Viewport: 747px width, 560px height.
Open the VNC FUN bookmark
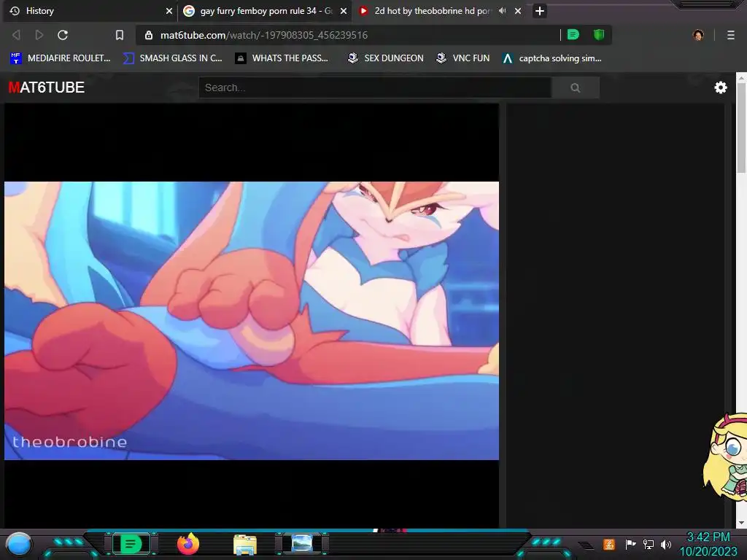coord(463,58)
